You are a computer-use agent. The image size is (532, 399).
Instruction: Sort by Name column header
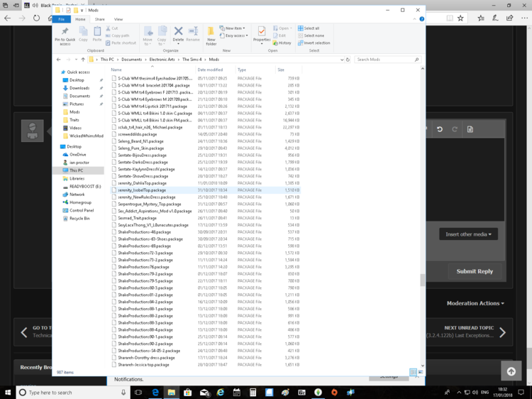pos(153,70)
